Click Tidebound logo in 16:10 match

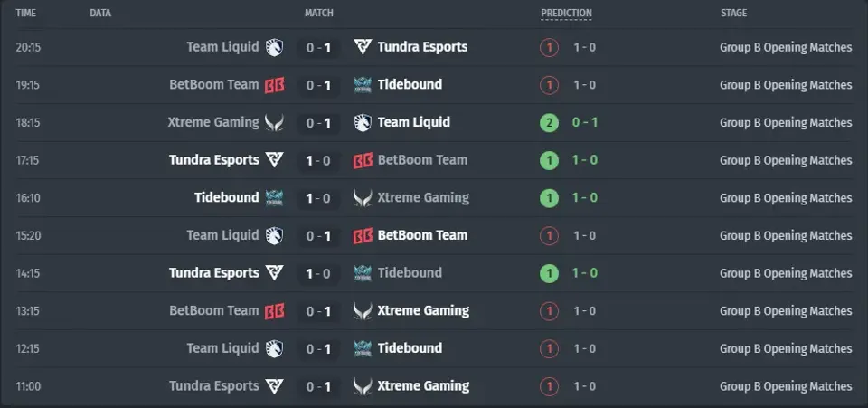274,197
